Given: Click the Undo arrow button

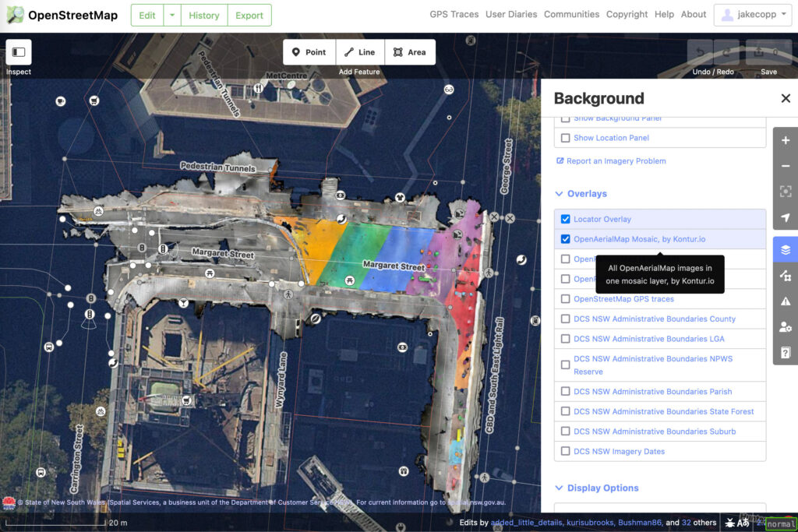Looking at the screenshot, I should pos(701,52).
